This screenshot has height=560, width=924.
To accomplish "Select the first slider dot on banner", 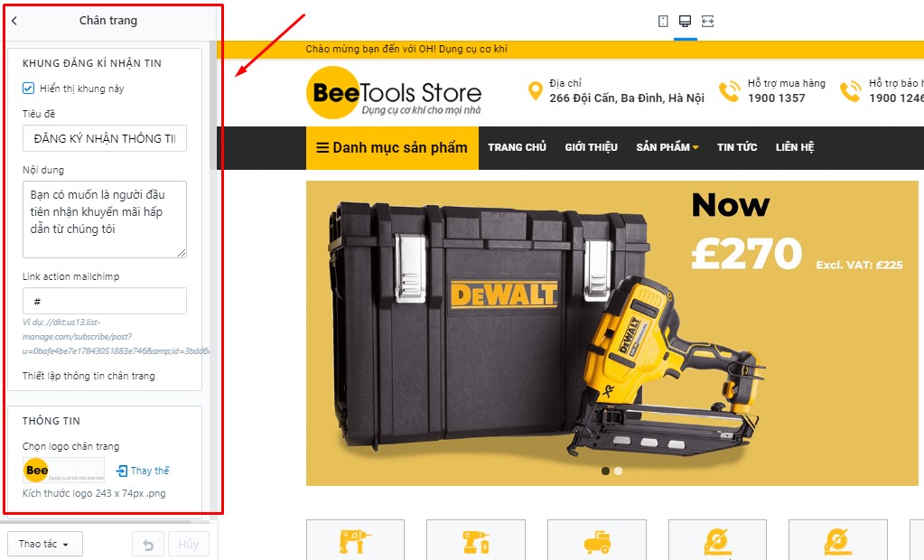I will (x=605, y=471).
